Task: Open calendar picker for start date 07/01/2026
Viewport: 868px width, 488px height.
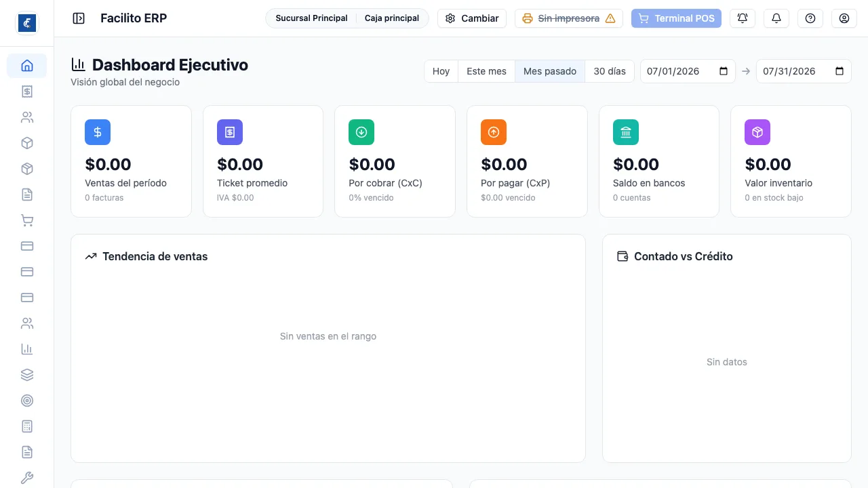Action: click(724, 71)
